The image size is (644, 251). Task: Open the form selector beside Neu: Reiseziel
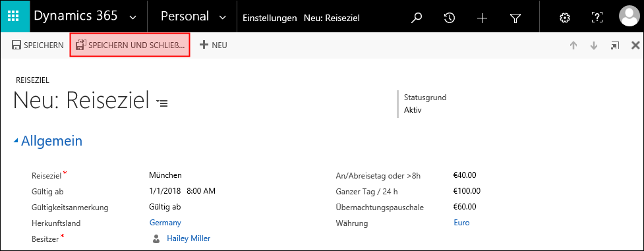(162, 103)
